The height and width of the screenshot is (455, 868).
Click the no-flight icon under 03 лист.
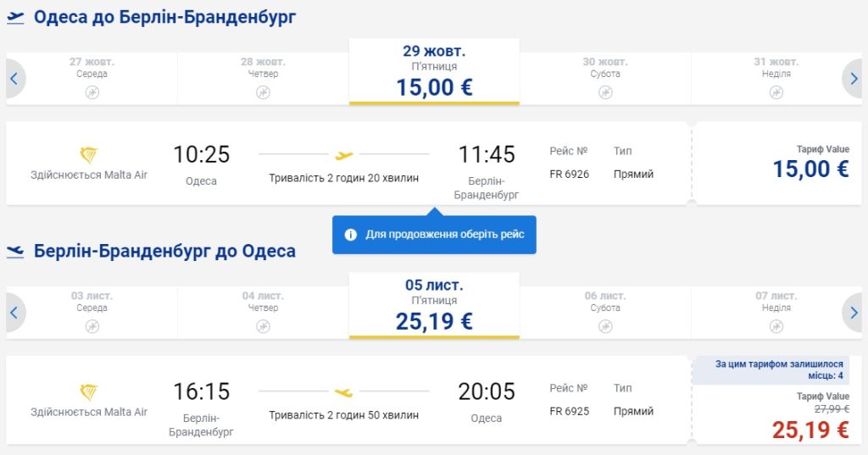point(92,327)
